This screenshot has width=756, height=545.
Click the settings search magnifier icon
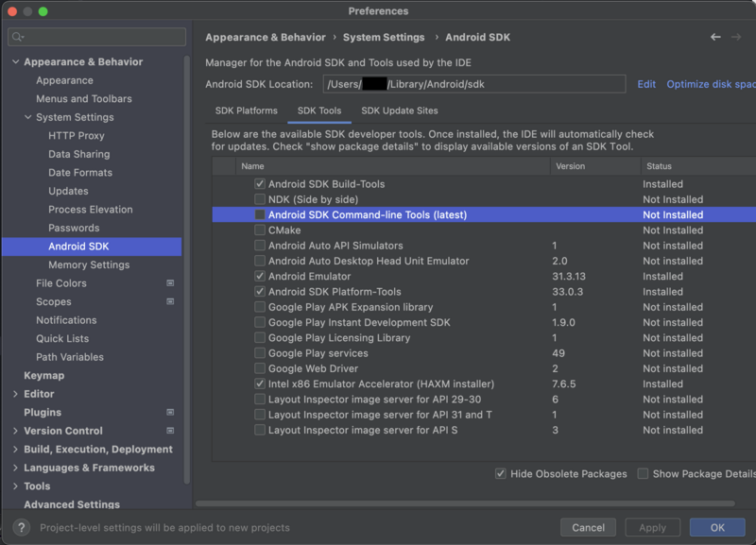(17, 37)
